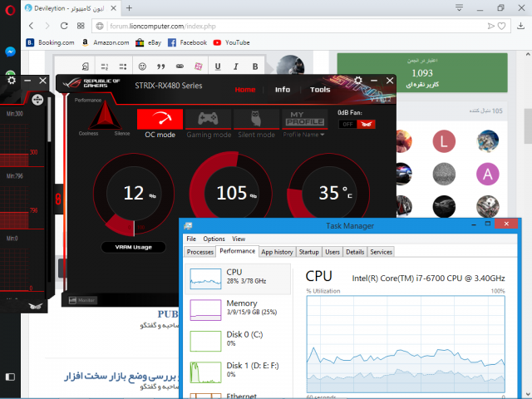Image resolution: width=532 pixels, height=399 pixels.
Task: Reload the forum page
Action: (64, 26)
